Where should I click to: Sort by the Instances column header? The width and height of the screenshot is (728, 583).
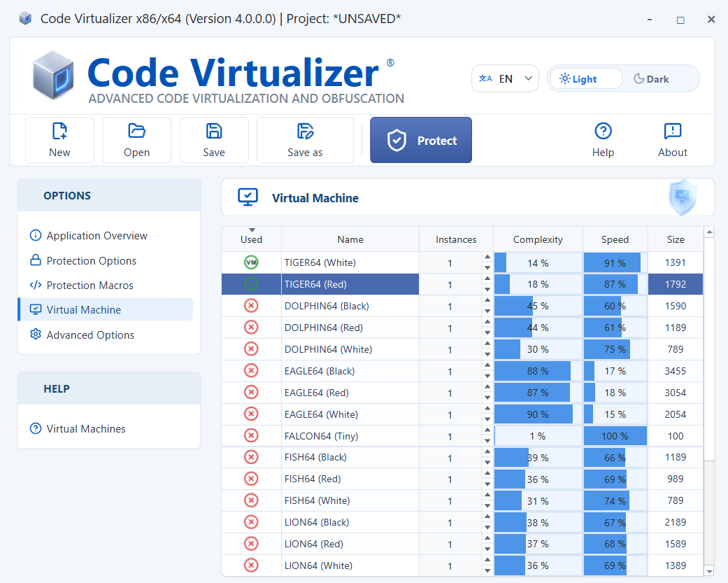[456, 239]
